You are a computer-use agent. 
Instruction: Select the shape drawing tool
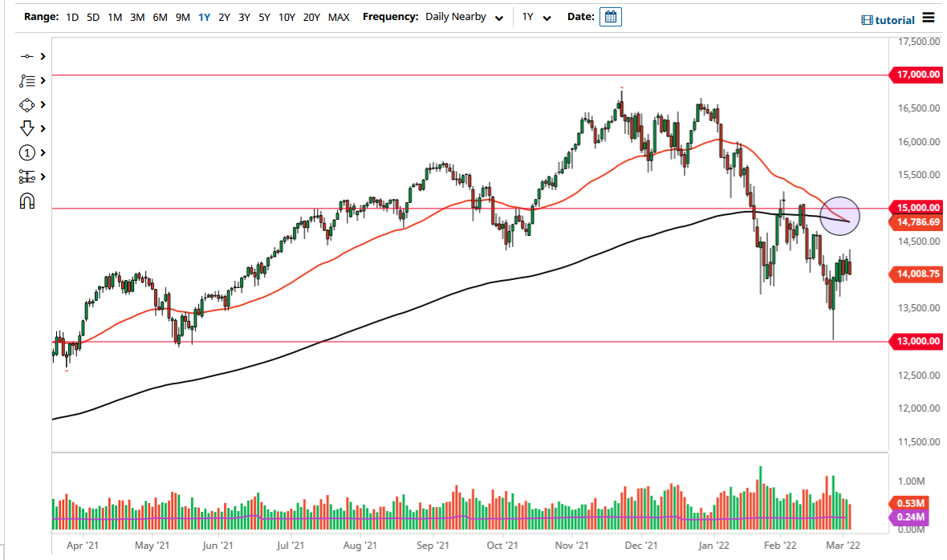click(x=26, y=104)
